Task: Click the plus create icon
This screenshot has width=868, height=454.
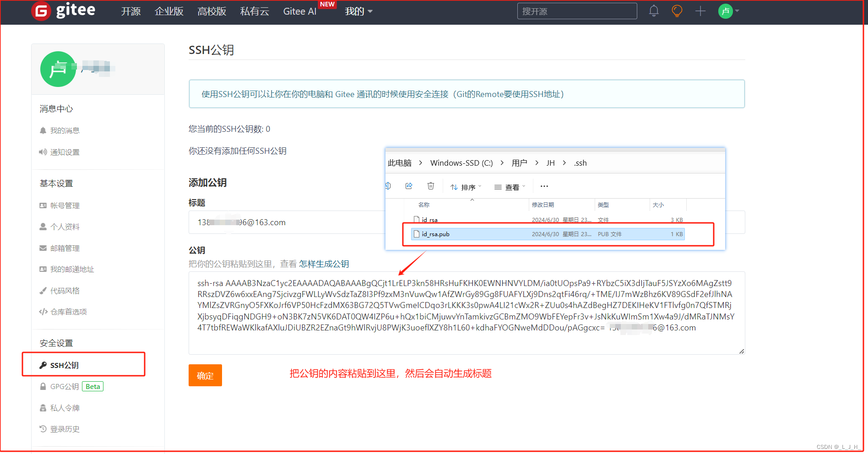Action: pos(700,11)
